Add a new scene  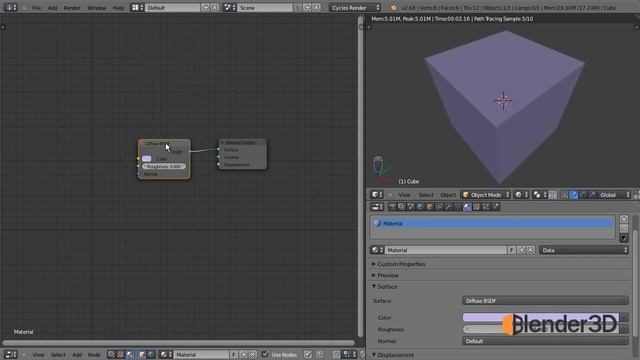pos(308,8)
